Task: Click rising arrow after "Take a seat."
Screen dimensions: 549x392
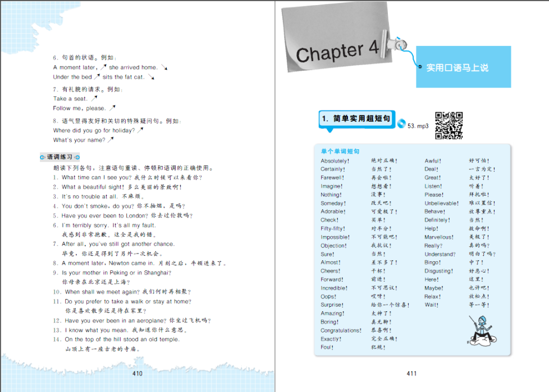Action: coord(94,98)
